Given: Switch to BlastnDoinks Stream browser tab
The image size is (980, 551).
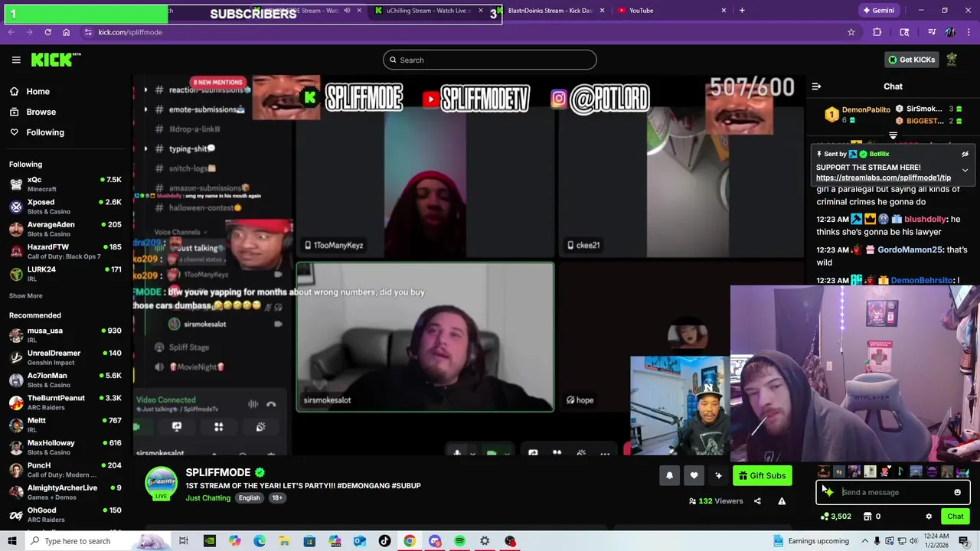Looking at the screenshot, I should 550,11.
